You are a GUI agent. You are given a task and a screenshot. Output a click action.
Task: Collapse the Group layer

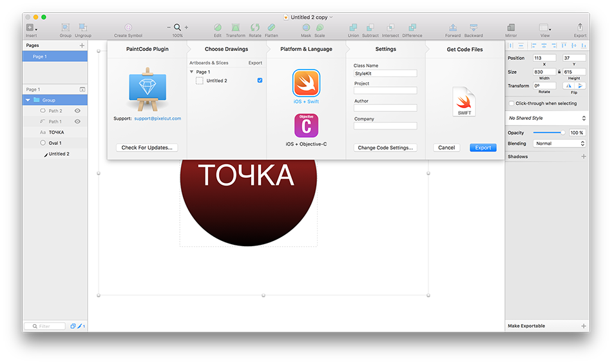[x=28, y=101]
